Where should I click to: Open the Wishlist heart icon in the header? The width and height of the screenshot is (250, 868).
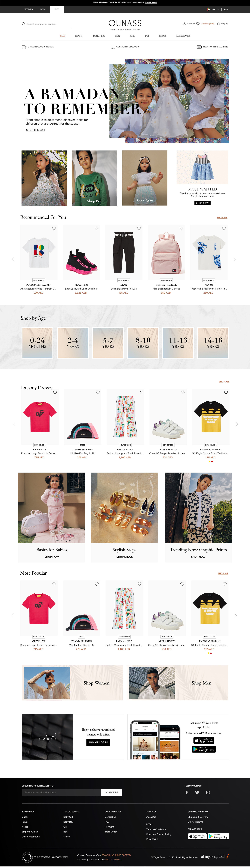[x=198, y=24]
